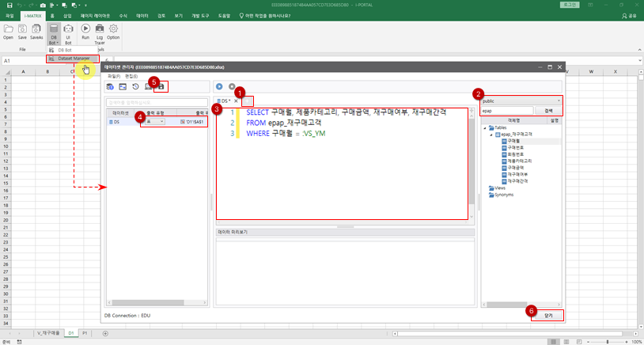Viewport: 644px width, 345px height.
Task: Click the 닫기 close button
Action: [x=547, y=314]
